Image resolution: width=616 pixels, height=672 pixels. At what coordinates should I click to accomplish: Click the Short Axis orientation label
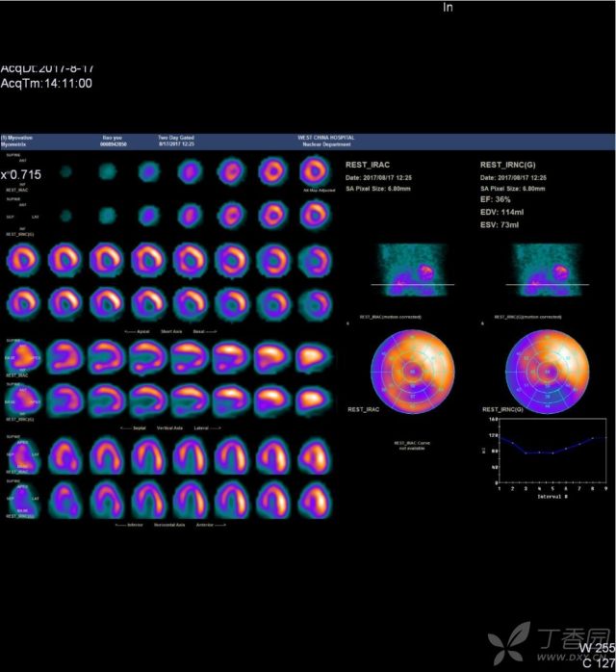pyautogui.click(x=171, y=331)
